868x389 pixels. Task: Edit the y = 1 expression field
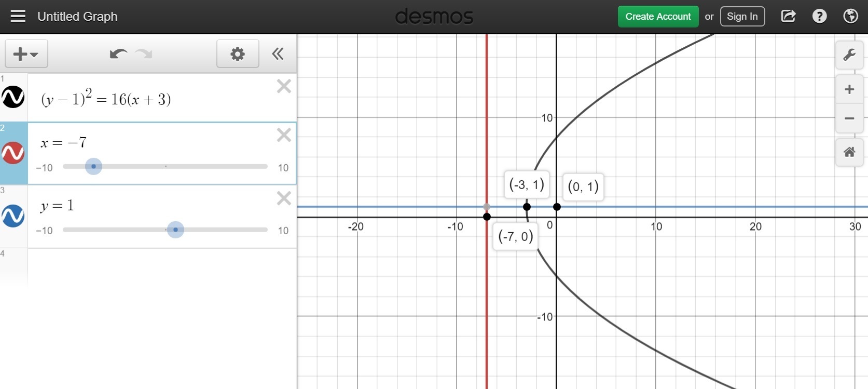57,206
